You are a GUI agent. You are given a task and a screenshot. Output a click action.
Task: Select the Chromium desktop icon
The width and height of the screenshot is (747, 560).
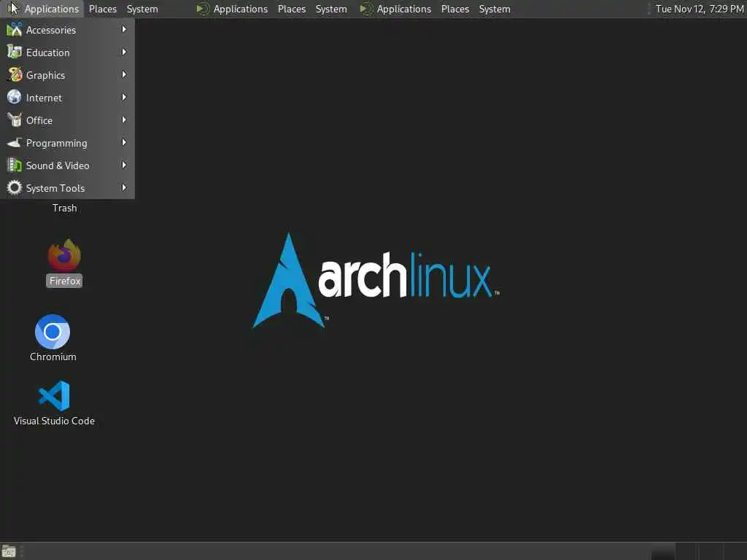coord(53,338)
